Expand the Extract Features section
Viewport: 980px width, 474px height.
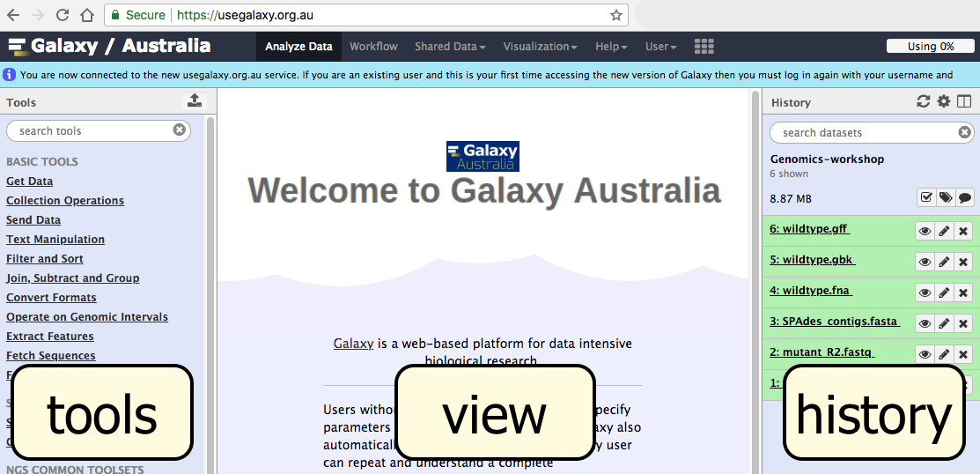[x=50, y=337]
